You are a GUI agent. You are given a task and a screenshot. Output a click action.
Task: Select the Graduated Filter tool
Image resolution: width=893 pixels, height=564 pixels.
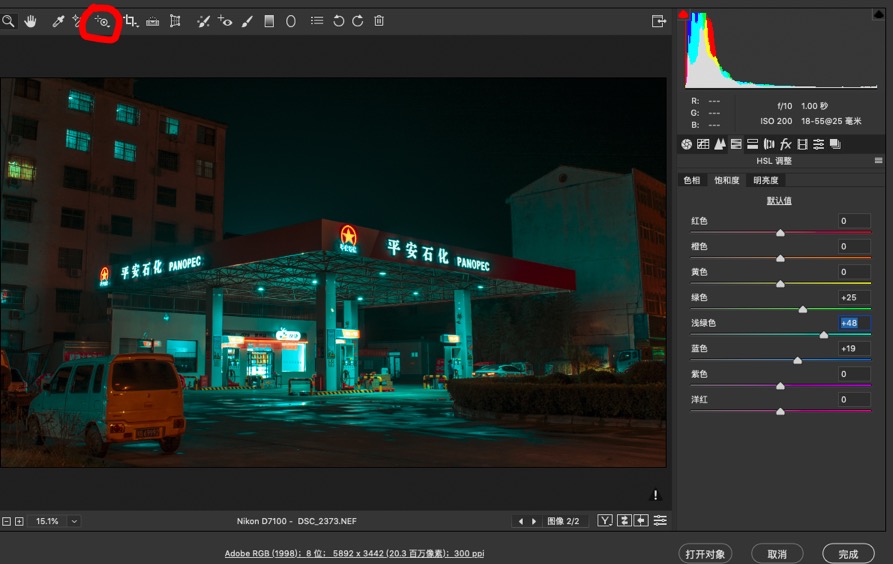click(269, 22)
